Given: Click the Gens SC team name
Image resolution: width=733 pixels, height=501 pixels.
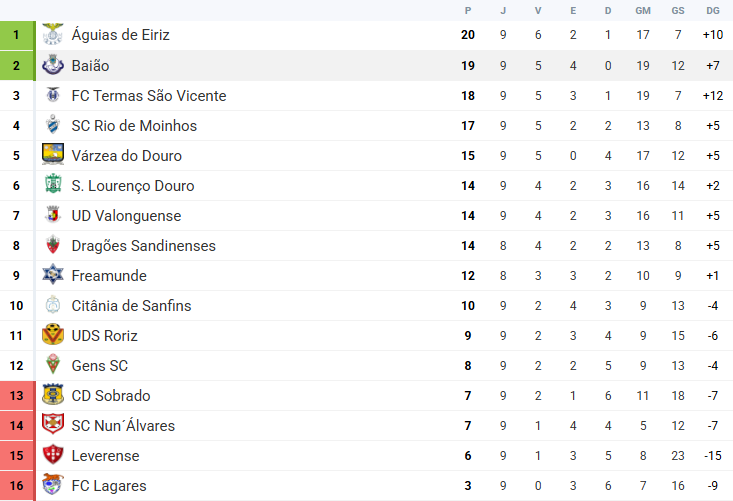Looking at the screenshot, I should (x=100, y=366).
